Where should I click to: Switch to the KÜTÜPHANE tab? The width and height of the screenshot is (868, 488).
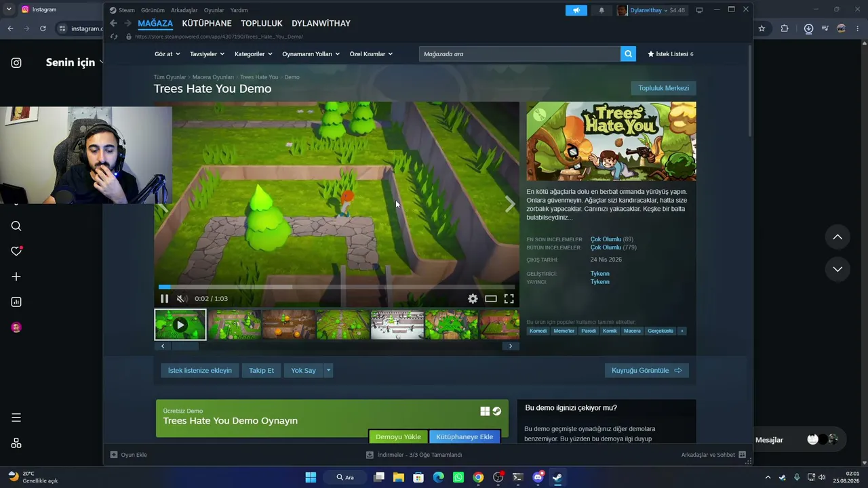pyautogui.click(x=207, y=23)
